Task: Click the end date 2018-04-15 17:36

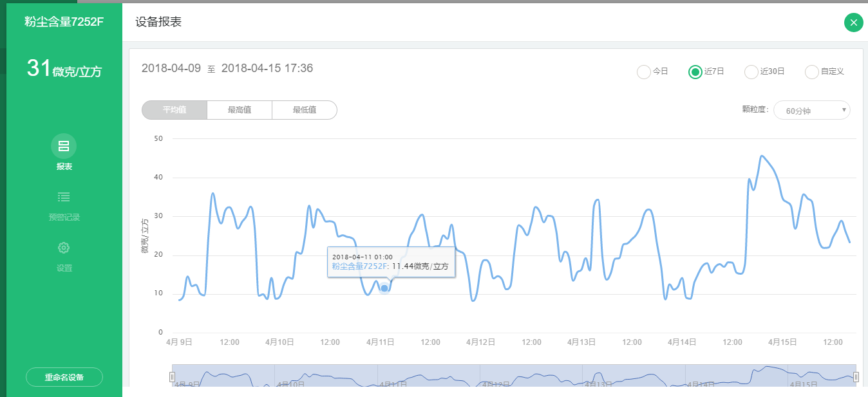Action: pyautogui.click(x=267, y=68)
